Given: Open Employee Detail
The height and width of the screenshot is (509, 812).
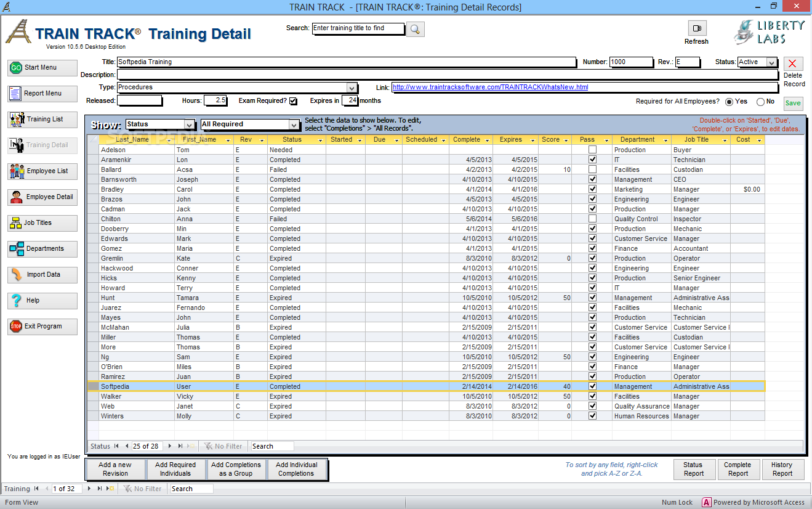Looking at the screenshot, I should click(42, 197).
